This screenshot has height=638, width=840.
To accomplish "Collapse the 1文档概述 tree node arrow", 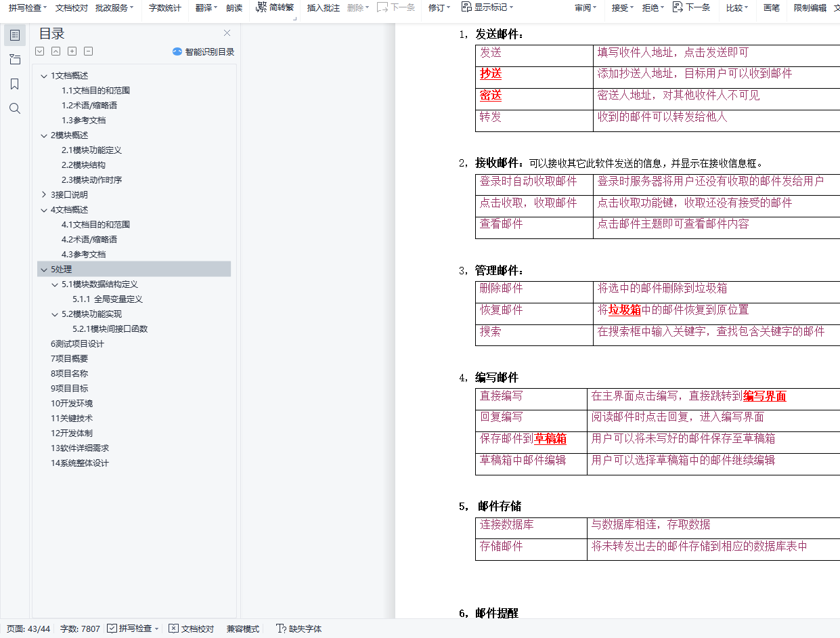I will [44, 76].
